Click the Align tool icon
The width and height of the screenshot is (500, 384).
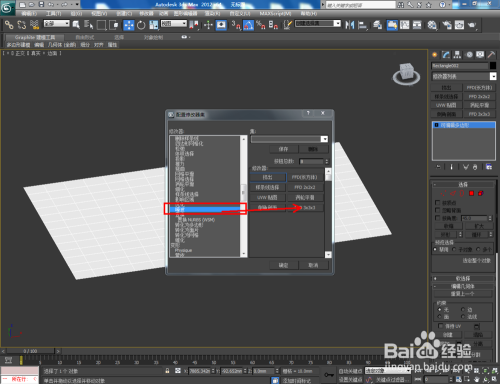coord(362,25)
